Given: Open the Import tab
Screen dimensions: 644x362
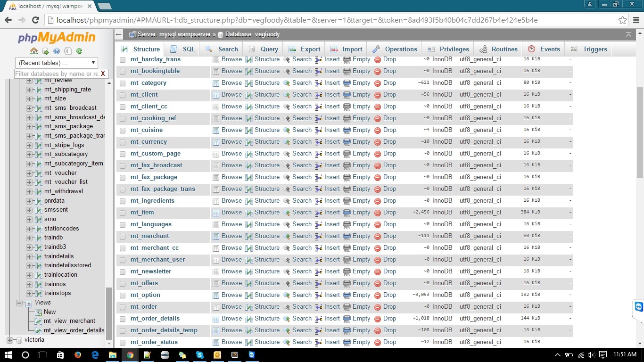Looking at the screenshot, I should coord(346,49).
